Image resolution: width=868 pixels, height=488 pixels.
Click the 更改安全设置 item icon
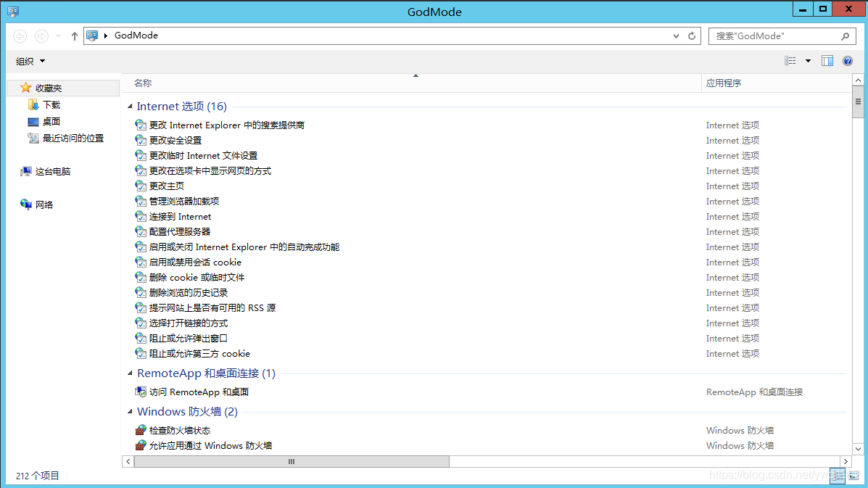point(141,141)
